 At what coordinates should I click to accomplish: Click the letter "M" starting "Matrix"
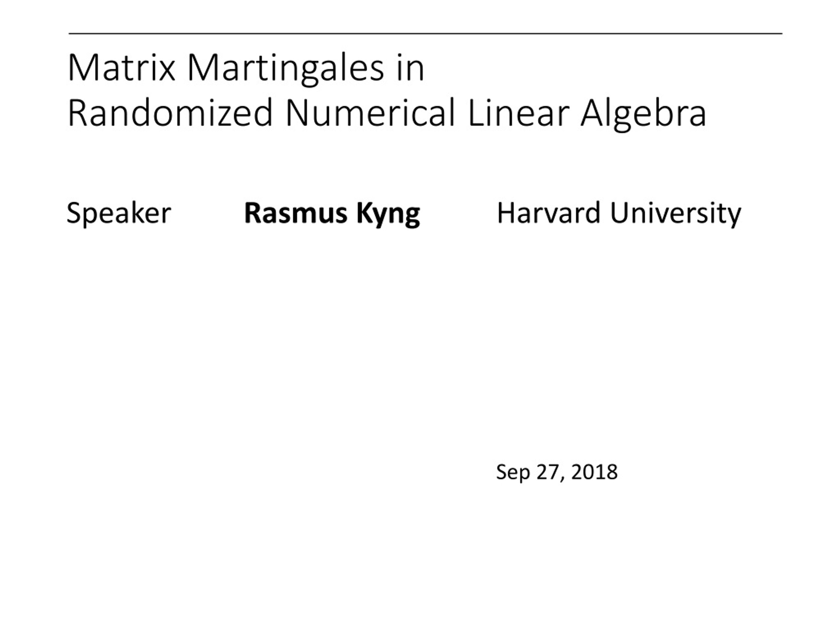(x=80, y=68)
